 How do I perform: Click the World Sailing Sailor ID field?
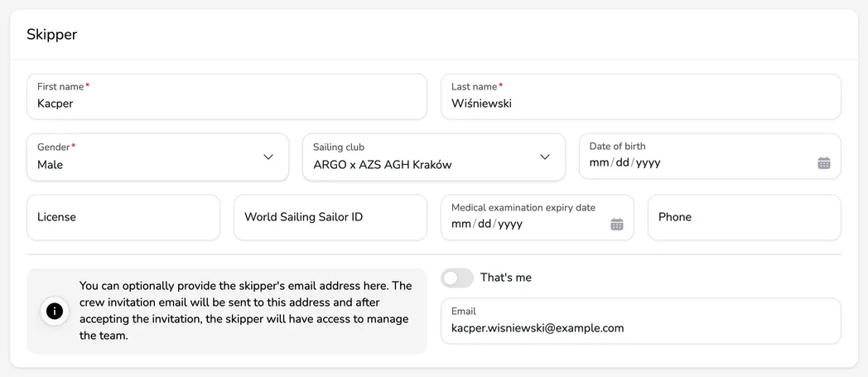pos(330,217)
